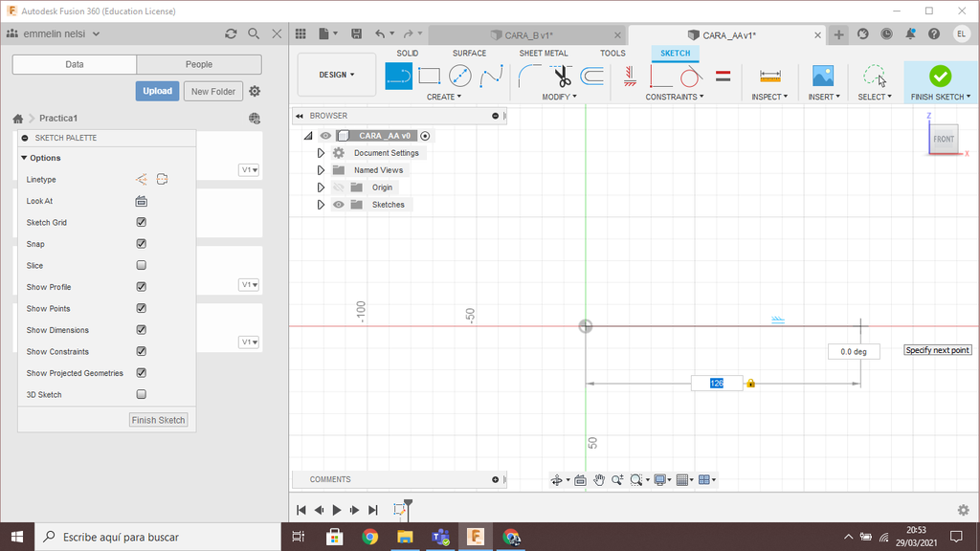Toggle the Show Points checkbox
Image resolution: width=980 pixels, height=551 pixels.
click(142, 308)
